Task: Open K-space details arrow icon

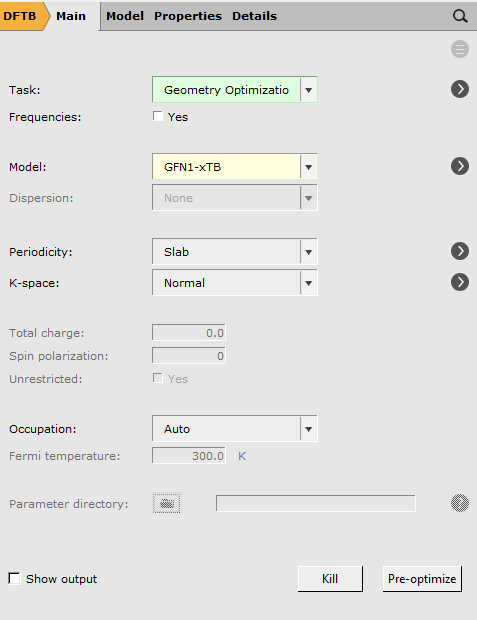Action: click(460, 282)
